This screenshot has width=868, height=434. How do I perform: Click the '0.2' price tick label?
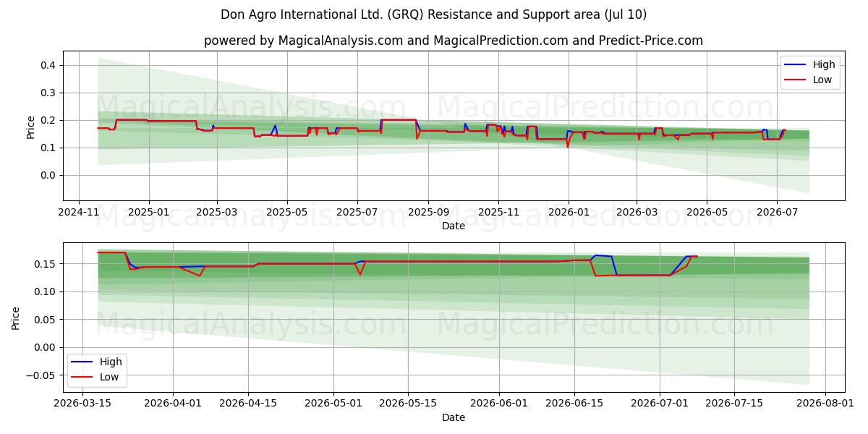48,120
